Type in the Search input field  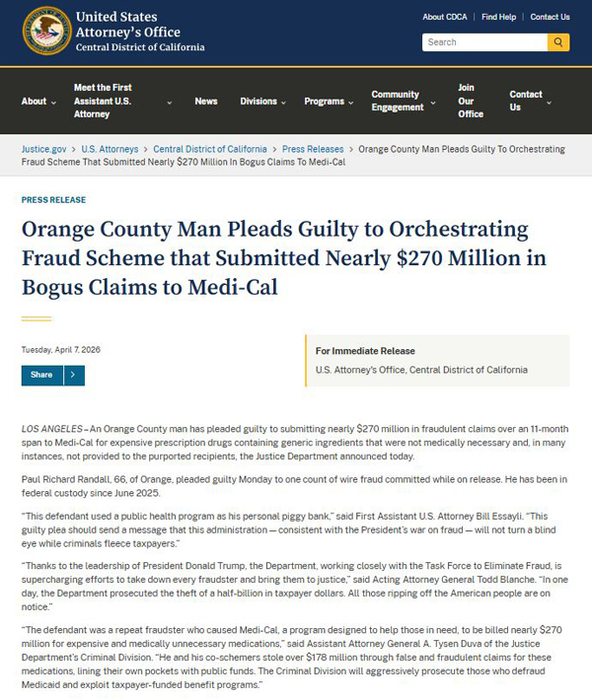coord(483,42)
